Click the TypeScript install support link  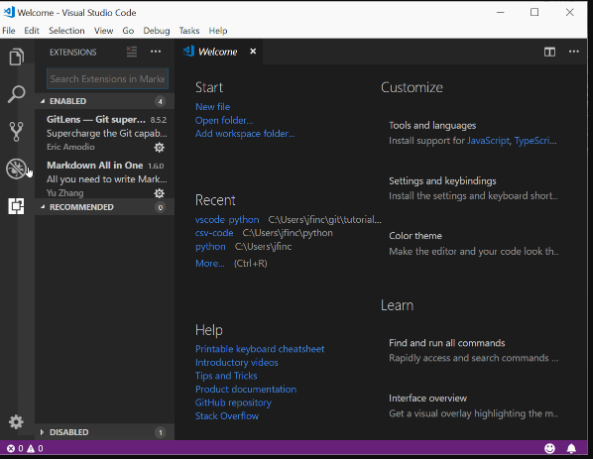point(535,141)
